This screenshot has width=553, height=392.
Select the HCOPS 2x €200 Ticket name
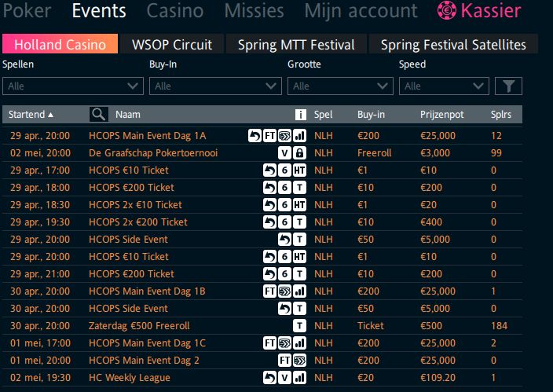tap(138, 222)
